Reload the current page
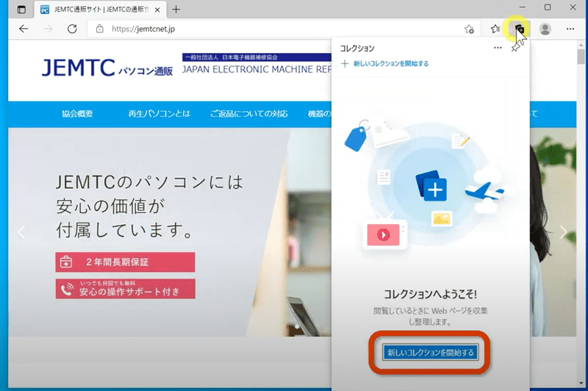The image size is (588, 391). pyautogui.click(x=72, y=29)
